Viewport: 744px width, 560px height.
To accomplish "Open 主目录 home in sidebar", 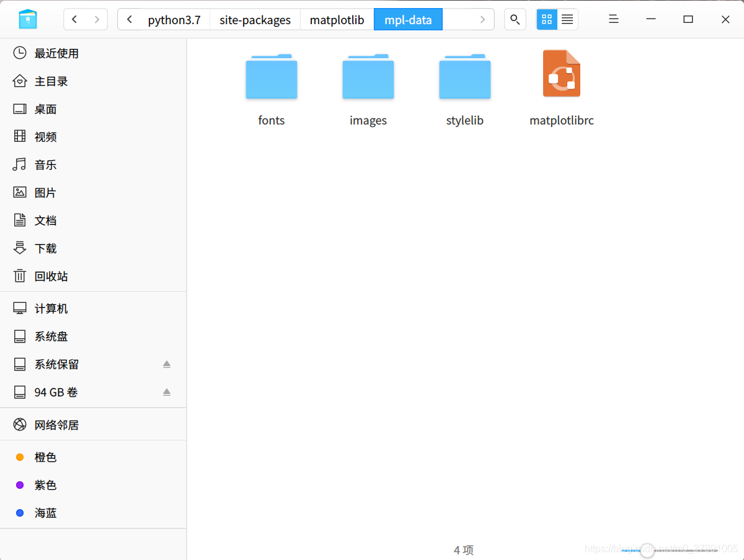I will pos(93,81).
